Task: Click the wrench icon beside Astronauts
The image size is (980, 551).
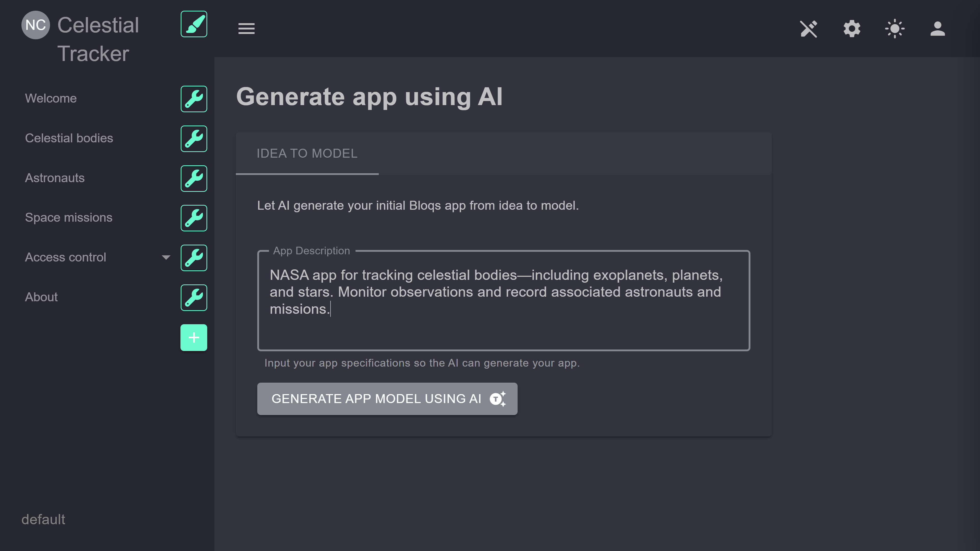Action: pos(194,178)
